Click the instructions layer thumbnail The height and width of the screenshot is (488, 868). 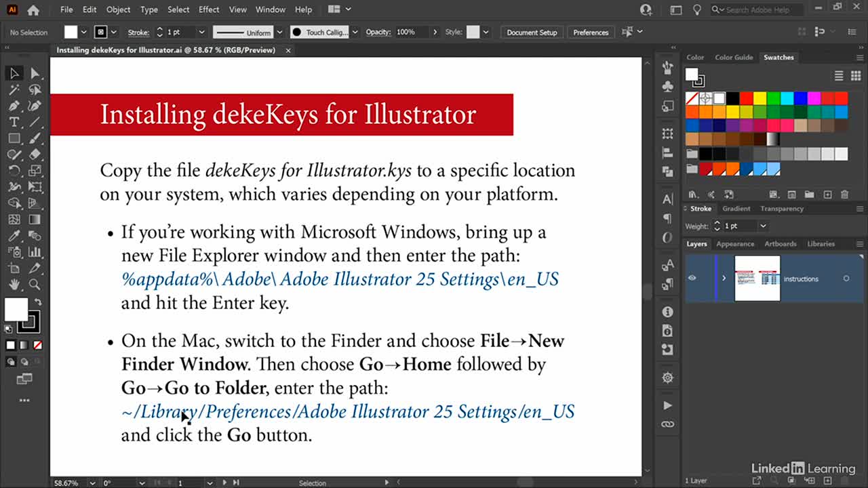757,278
